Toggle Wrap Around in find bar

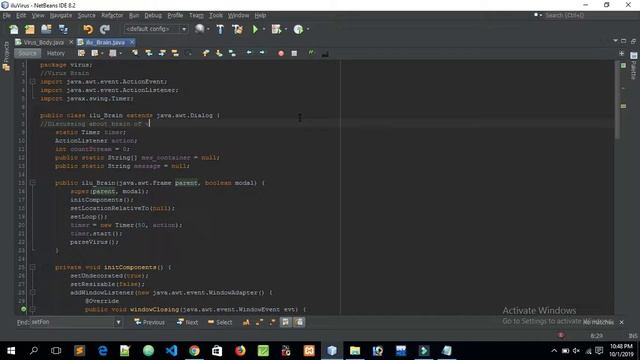click(x=299, y=322)
